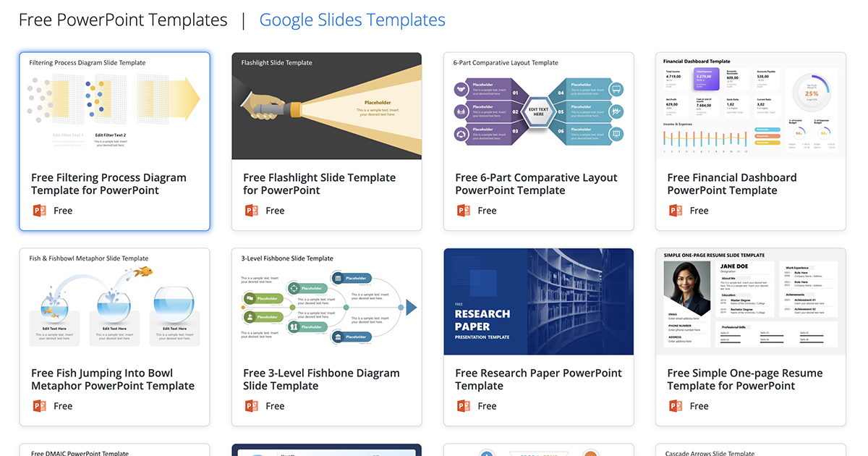Open the Free Flashlight Slide Template link

click(x=320, y=183)
